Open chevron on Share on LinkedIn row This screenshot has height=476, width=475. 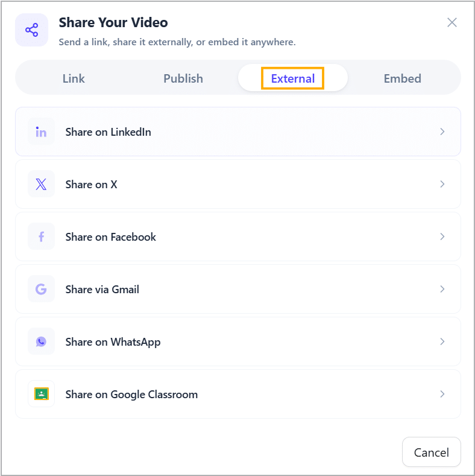(442, 132)
